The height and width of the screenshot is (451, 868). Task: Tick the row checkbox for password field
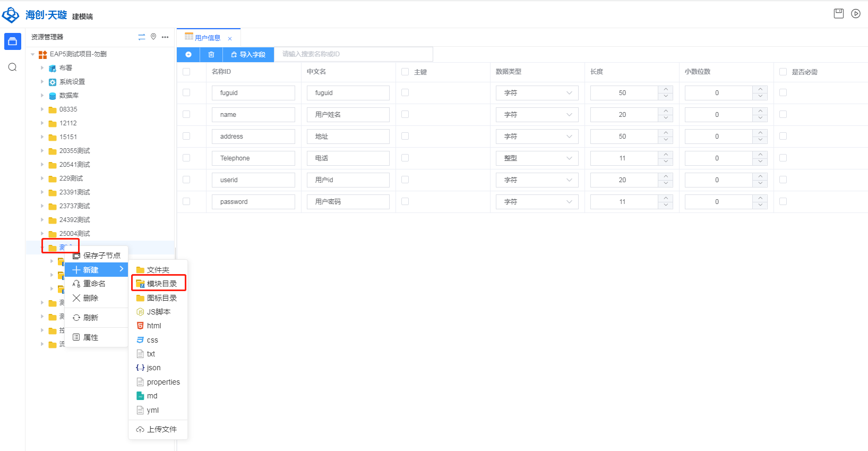pos(186,201)
